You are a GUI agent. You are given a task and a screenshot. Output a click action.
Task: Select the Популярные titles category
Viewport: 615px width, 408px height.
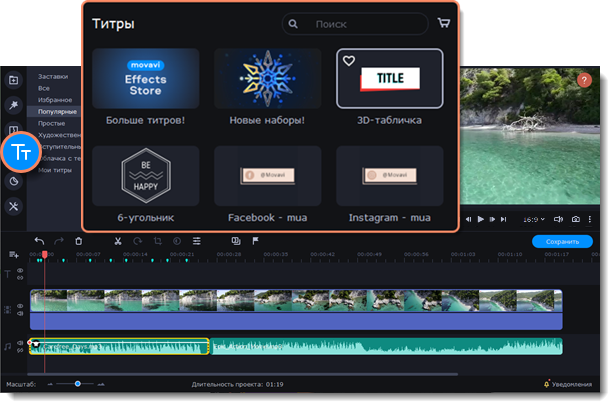[58, 112]
